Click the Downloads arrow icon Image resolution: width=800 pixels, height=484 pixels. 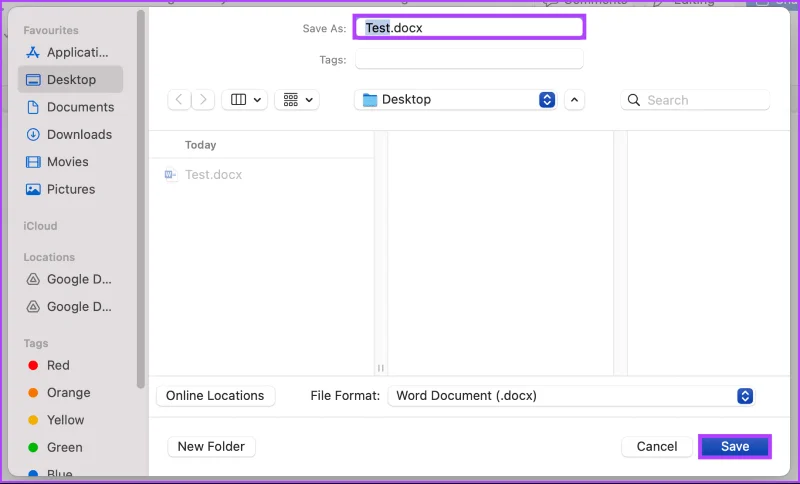pyautogui.click(x=33, y=135)
